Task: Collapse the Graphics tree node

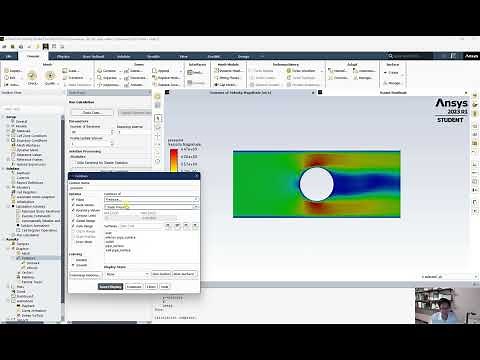Action: (9, 249)
